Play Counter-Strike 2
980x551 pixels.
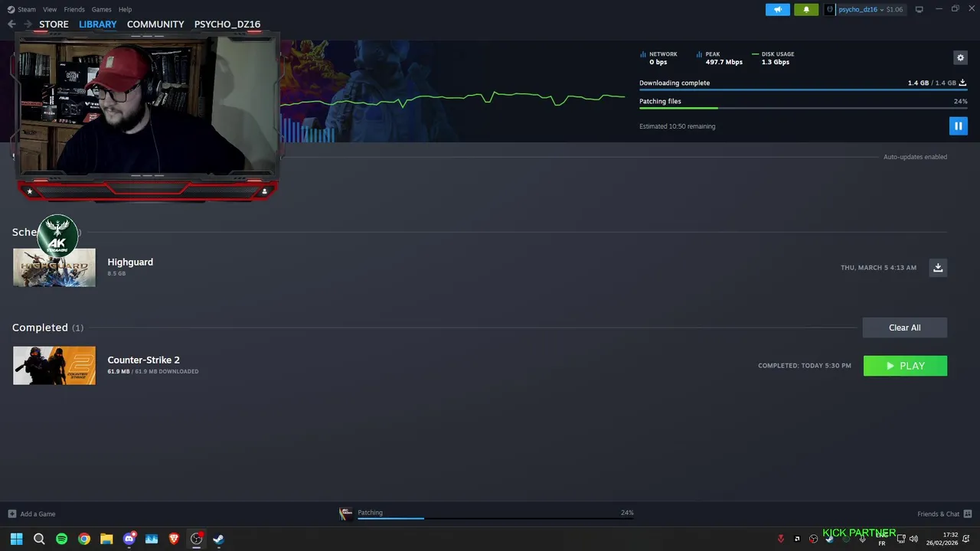coord(905,366)
